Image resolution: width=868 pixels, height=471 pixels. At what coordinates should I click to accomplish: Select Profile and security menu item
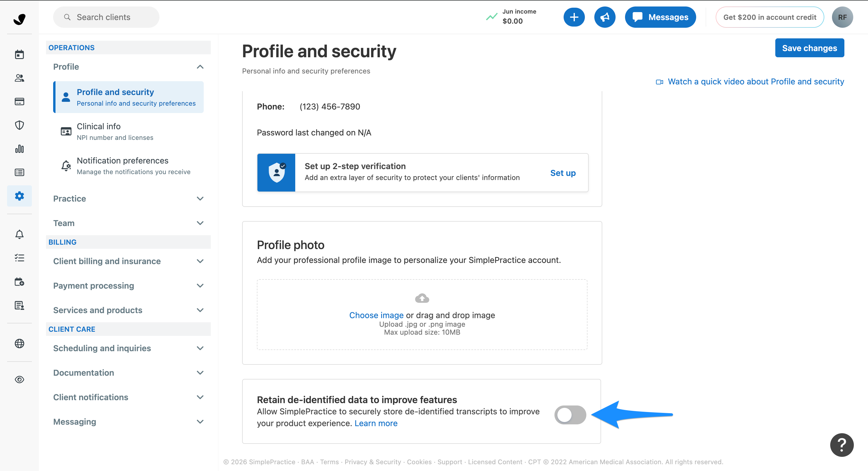pos(128,97)
